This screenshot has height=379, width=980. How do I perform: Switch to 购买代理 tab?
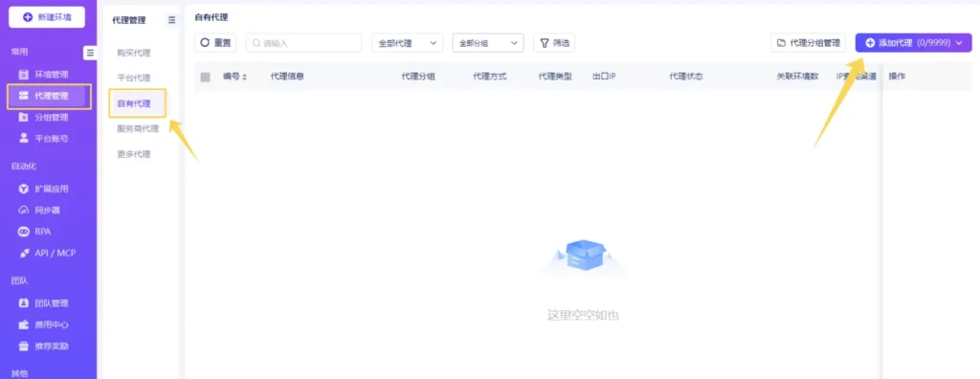[x=134, y=54]
